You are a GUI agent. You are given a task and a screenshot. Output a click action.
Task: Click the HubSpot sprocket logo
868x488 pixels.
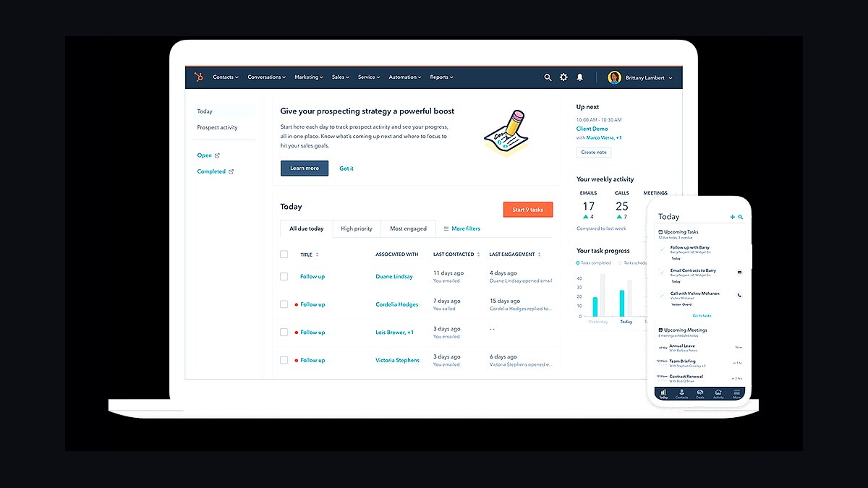(x=198, y=77)
